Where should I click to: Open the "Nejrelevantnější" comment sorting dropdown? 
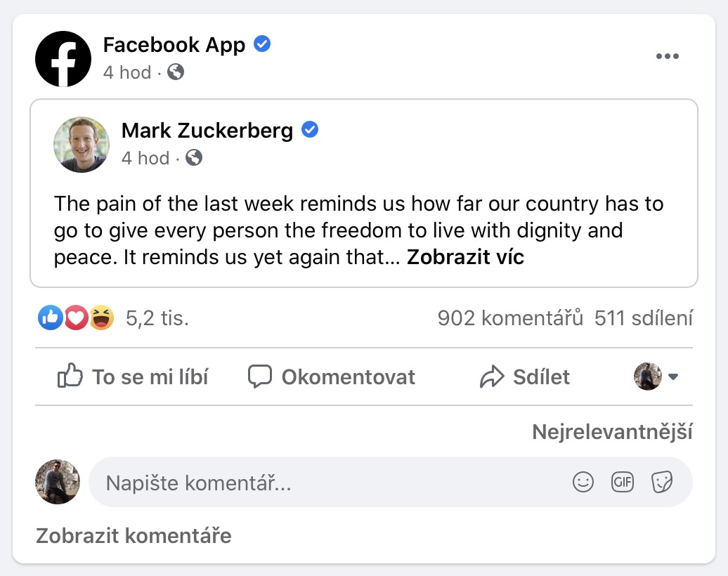point(612,432)
